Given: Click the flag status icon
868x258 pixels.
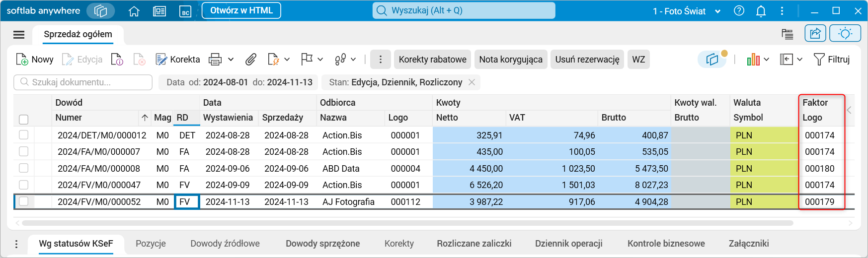Looking at the screenshot, I should (x=307, y=60).
